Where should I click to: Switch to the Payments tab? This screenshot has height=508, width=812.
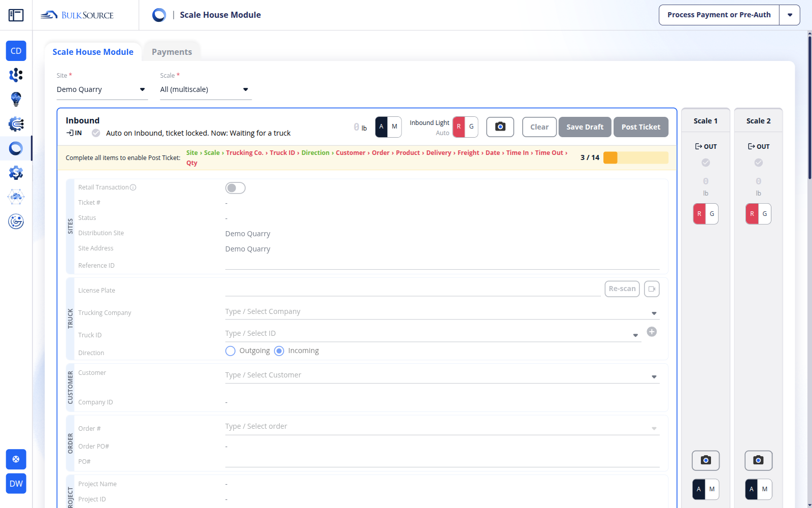pyautogui.click(x=172, y=52)
